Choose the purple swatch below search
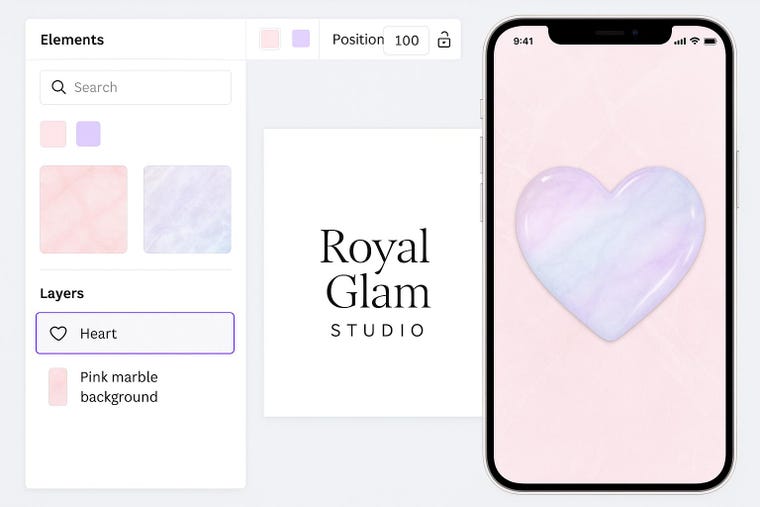Screen dimensions: 760x507 (x=88, y=134)
